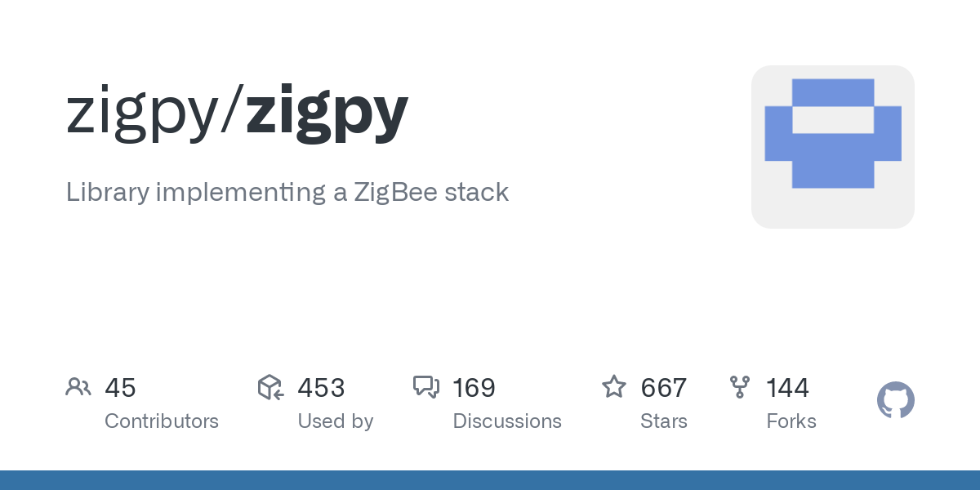Select the Stars label
The image size is (980, 490).
point(663,421)
